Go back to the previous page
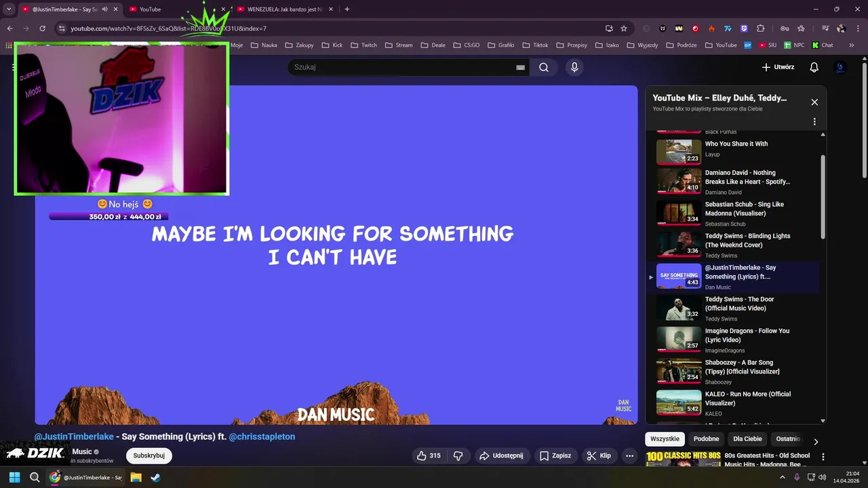The image size is (868, 488). coord(10,28)
